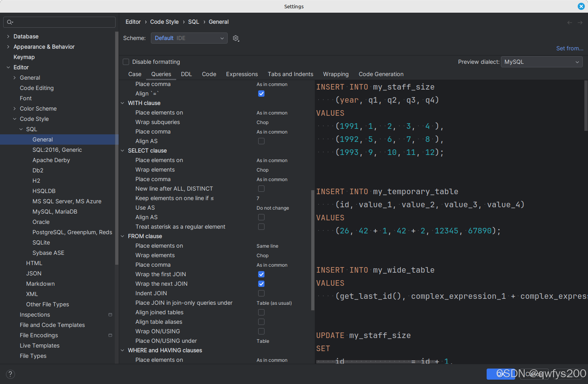Open the Code Generation tab
Screen dimensions: 588x384
click(x=381, y=74)
